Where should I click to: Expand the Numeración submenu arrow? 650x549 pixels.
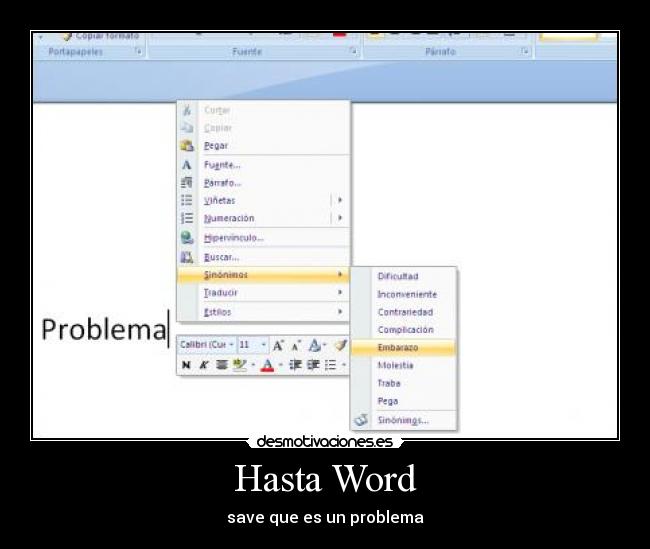(x=340, y=218)
